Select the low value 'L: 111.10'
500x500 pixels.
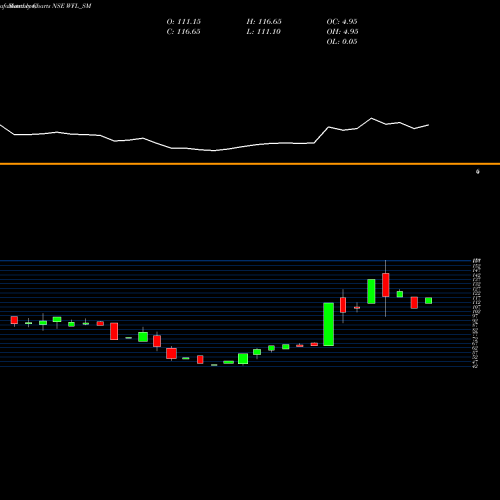pos(264,32)
